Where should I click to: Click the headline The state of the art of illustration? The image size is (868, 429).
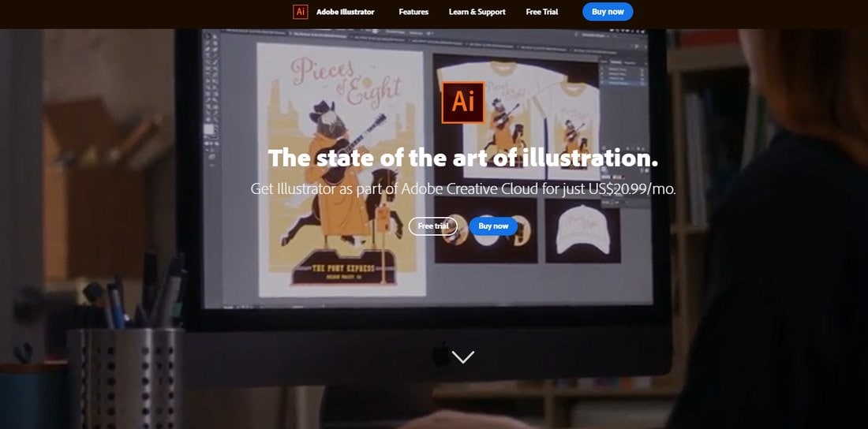tap(462, 159)
